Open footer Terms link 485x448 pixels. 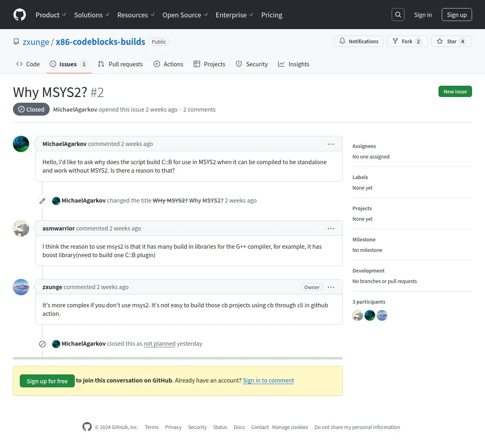pos(152,427)
